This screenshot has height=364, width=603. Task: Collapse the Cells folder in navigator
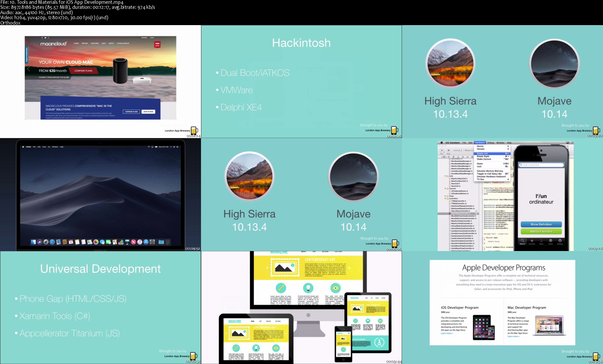click(x=446, y=176)
